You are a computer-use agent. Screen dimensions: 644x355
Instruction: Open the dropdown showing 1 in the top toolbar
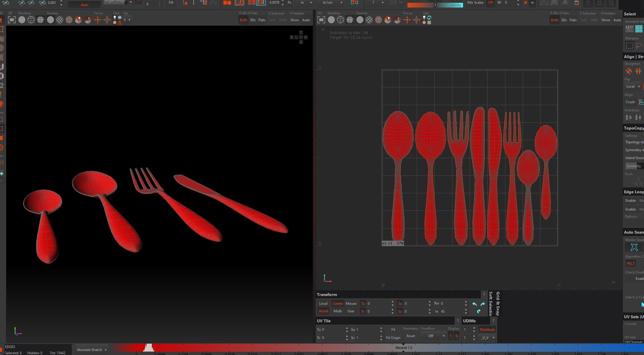[x=377, y=3]
